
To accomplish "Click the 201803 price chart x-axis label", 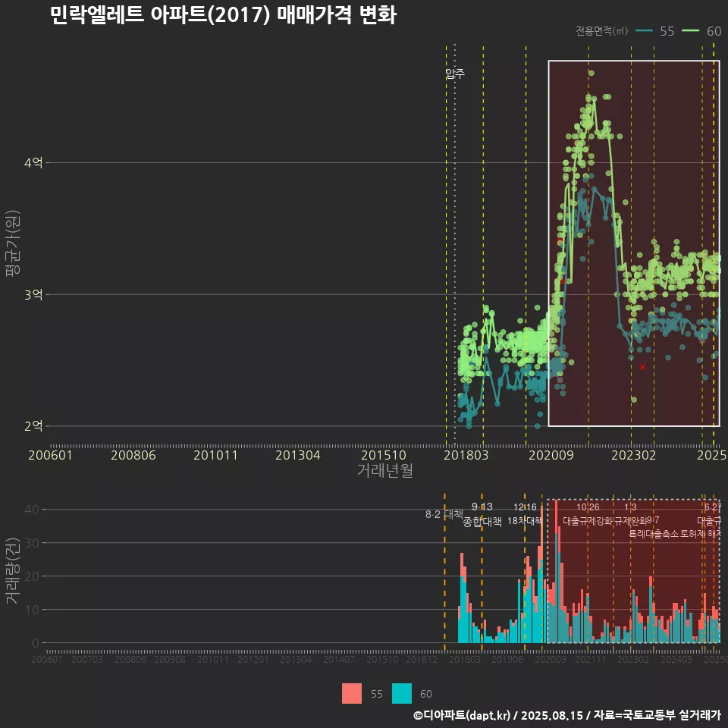I will click(466, 455).
